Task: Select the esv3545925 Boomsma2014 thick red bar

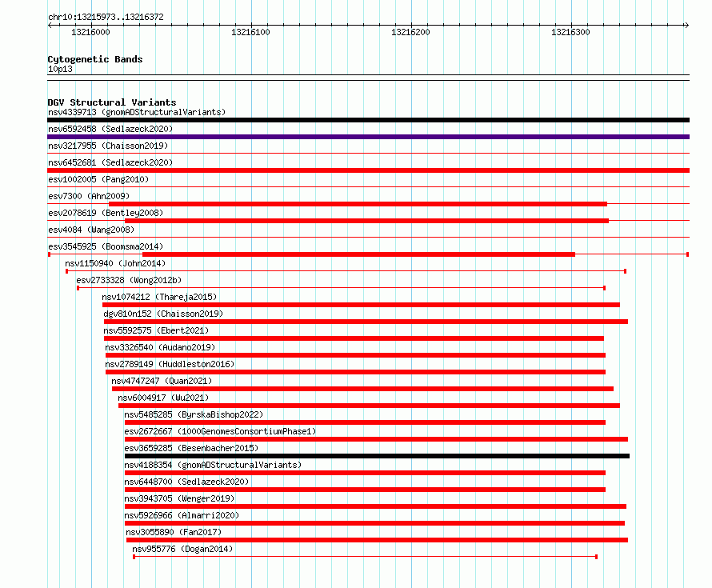Action: 358,254
